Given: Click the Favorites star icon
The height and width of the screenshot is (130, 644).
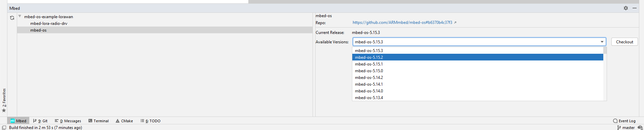Looking at the screenshot, I should click(4, 111).
